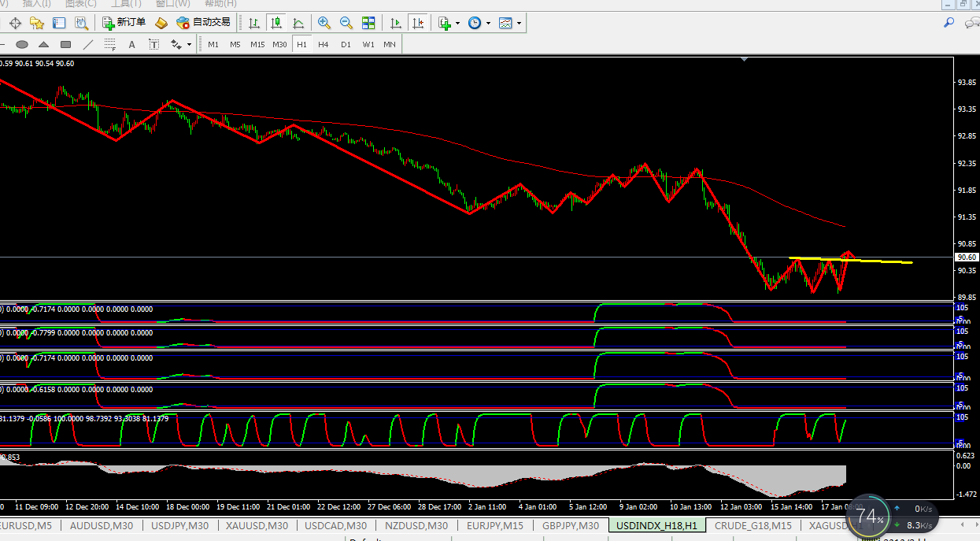Open the Navigator panel star-folder icon

[36, 23]
